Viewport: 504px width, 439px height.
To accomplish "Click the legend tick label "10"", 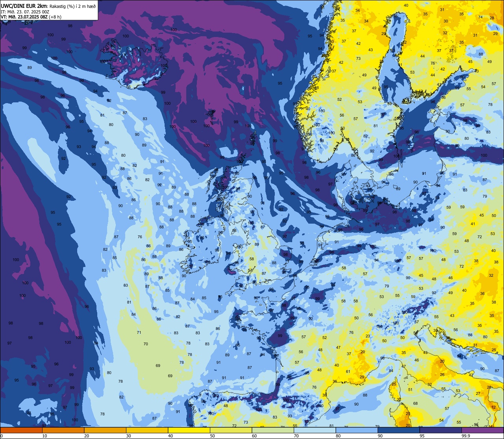I will click(44, 436).
